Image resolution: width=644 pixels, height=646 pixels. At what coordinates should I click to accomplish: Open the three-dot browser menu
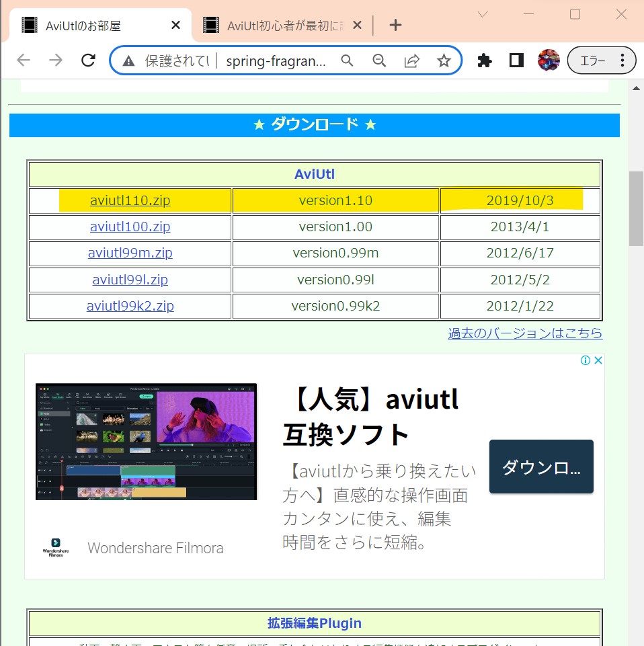pos(622,60)
